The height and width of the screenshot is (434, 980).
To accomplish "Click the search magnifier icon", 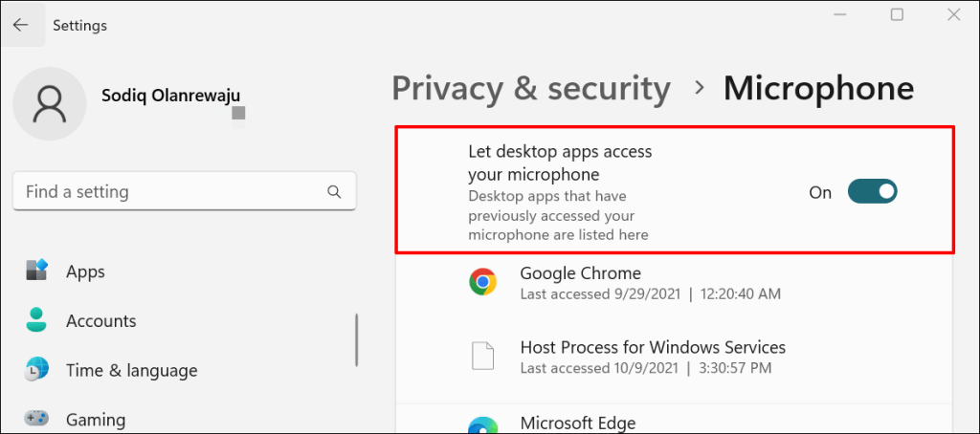I will (334, 191).
